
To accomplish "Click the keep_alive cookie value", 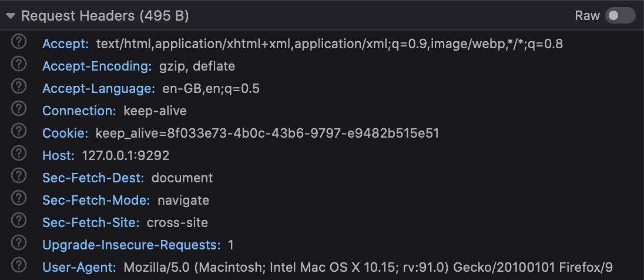I will coord(267,134).
